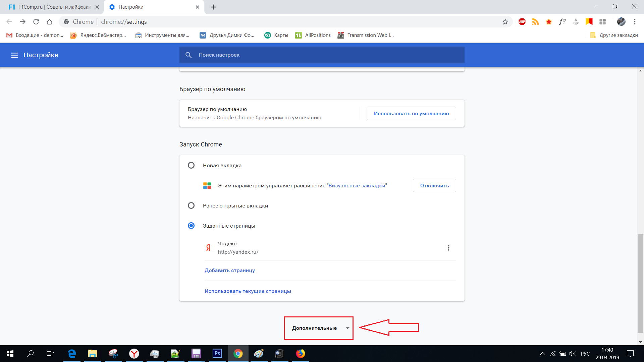Open the Adblock Plus extension
This screenshot has width=644, height=362.
tap(522, 22)
